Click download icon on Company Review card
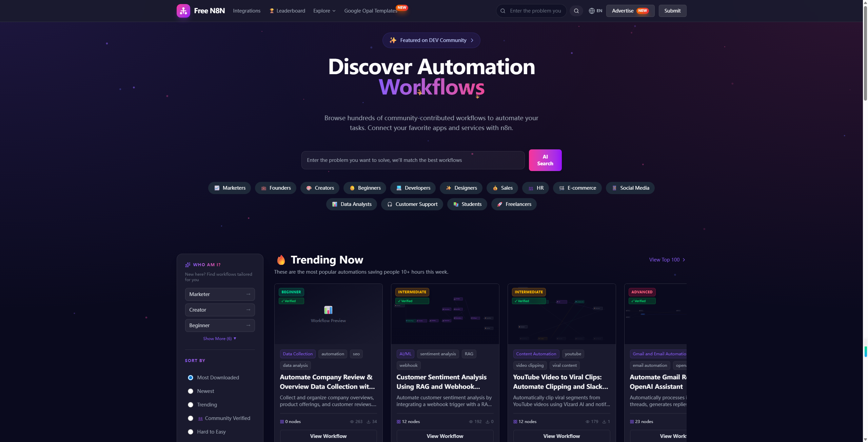 point(369,422)
